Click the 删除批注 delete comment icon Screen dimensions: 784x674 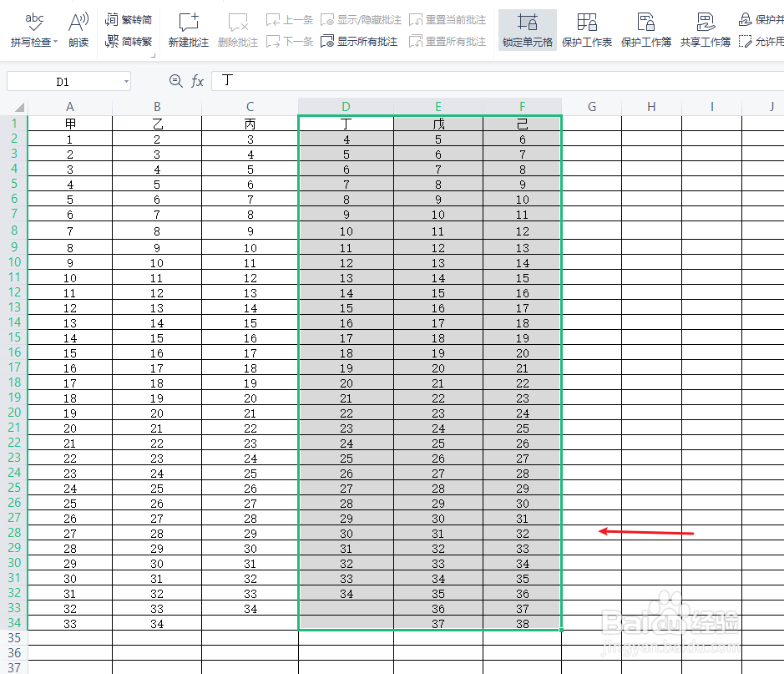238,30
